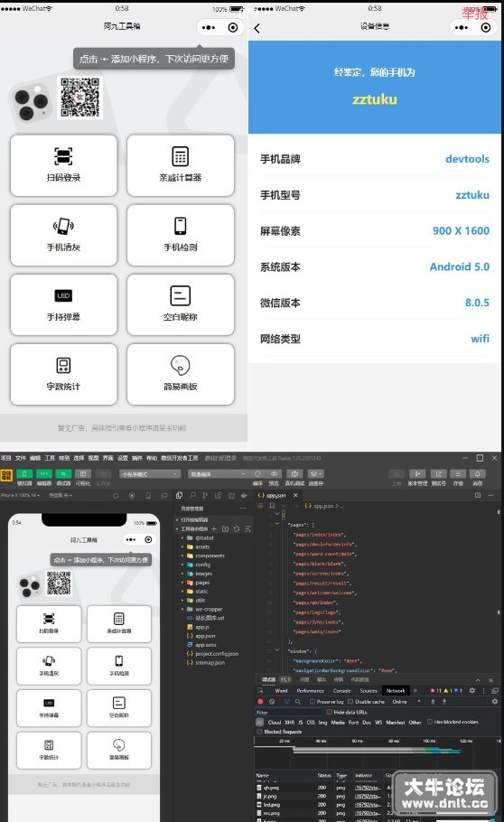The width and height of the screenshot is (504, 822).
Task: Open the 手机检测 phone check tool
Action: click(181, 236)
